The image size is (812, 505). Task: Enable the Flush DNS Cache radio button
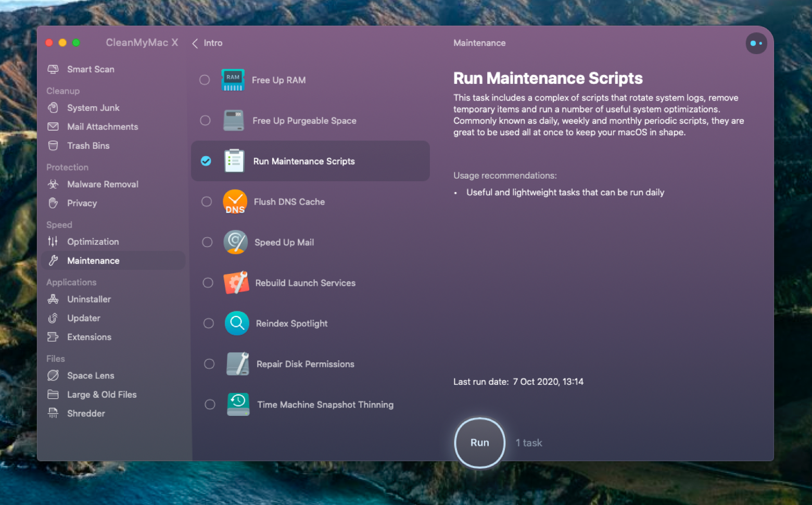(207, 201)
